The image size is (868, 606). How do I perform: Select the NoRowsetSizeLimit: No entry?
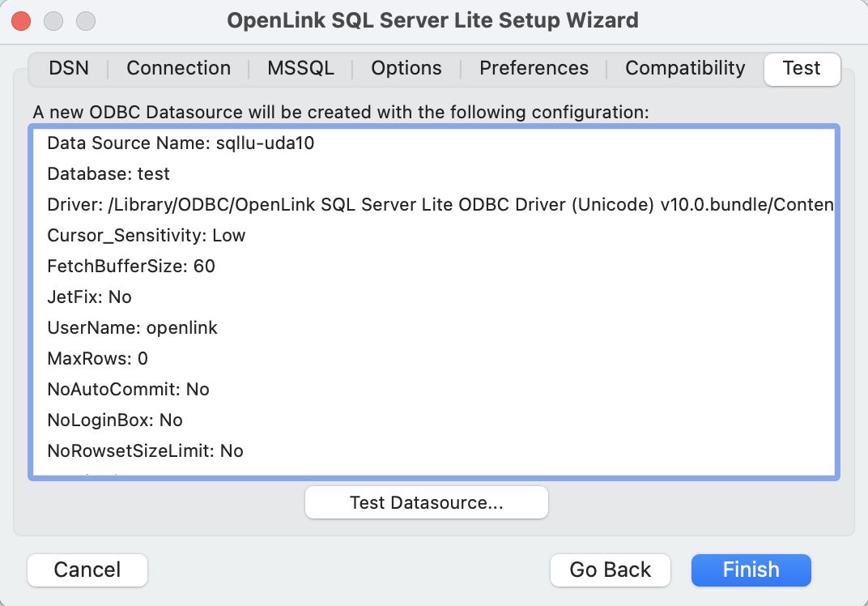pos(145,451)
